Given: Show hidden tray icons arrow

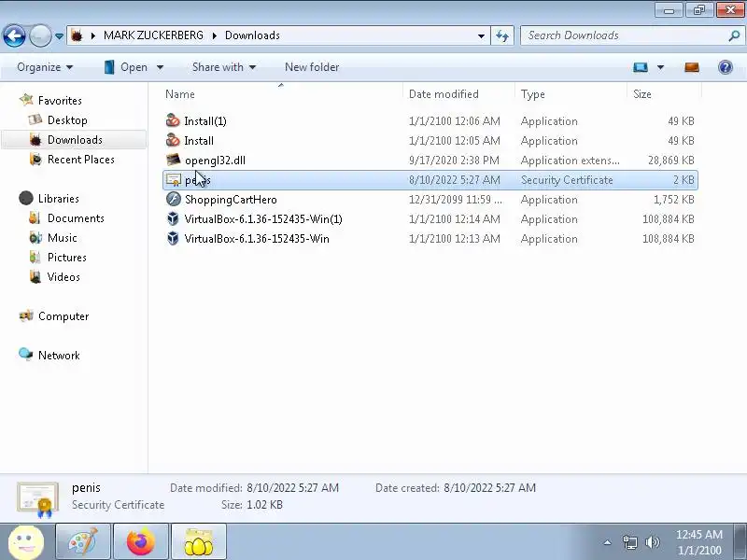Looking at the screenshot, I should (608, 542).
